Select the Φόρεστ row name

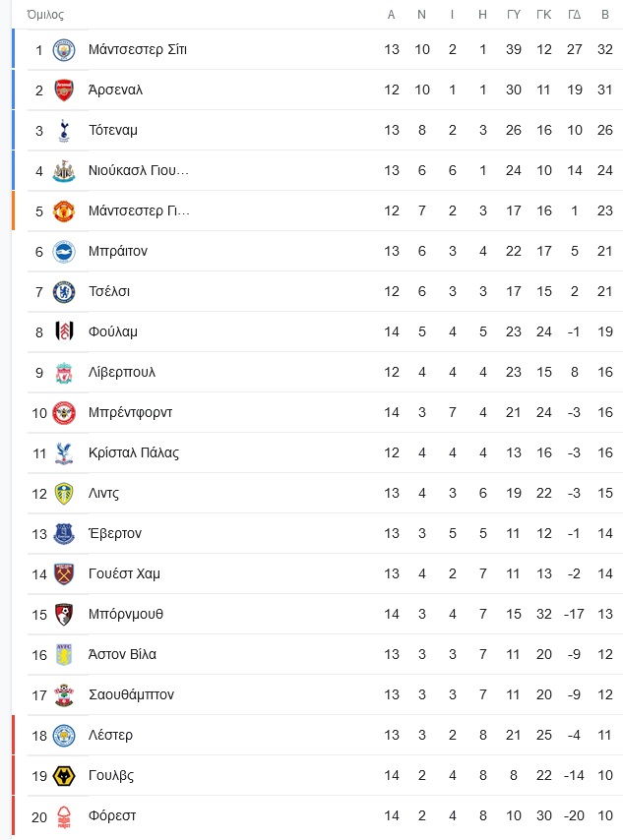click(112, 815)
